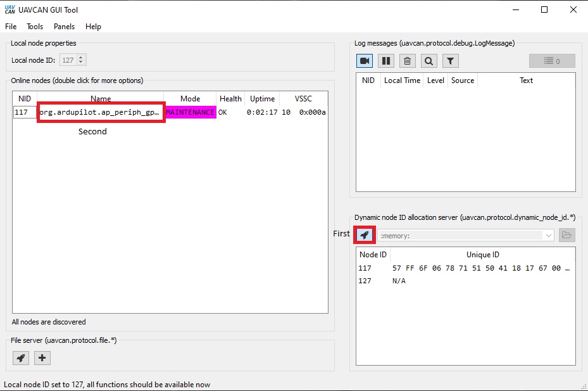Select node 117 ardupilot gps row
Image resolution: width=588 pixels, height=391 pixels.
point(101,112)
